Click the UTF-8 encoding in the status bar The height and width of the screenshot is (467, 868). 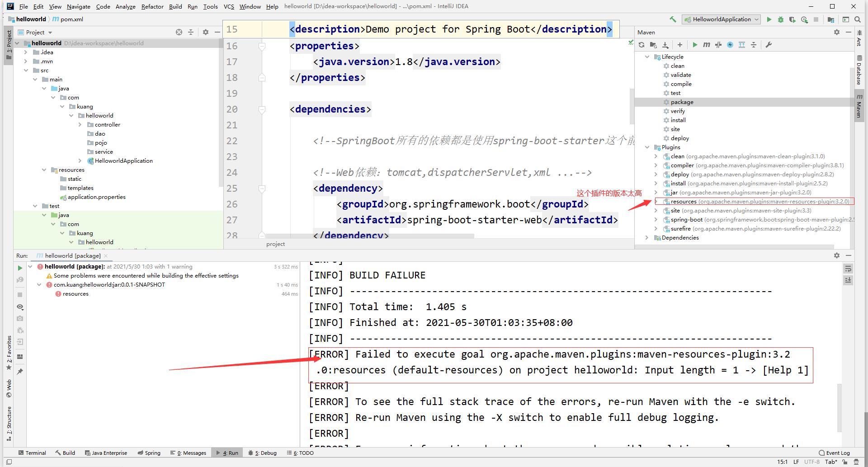pyautogui.click(x=812, y=462)
